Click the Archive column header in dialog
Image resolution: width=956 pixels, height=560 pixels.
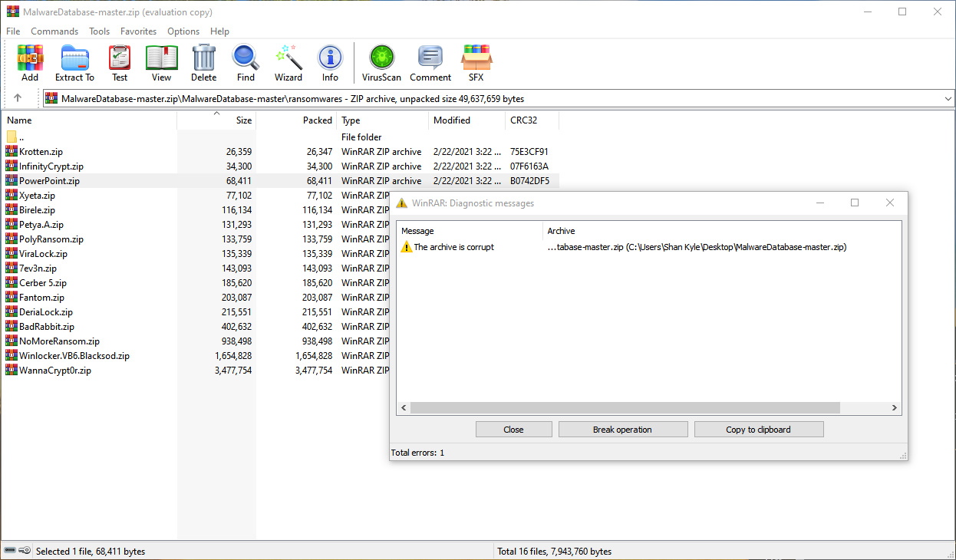pos(721,231)
